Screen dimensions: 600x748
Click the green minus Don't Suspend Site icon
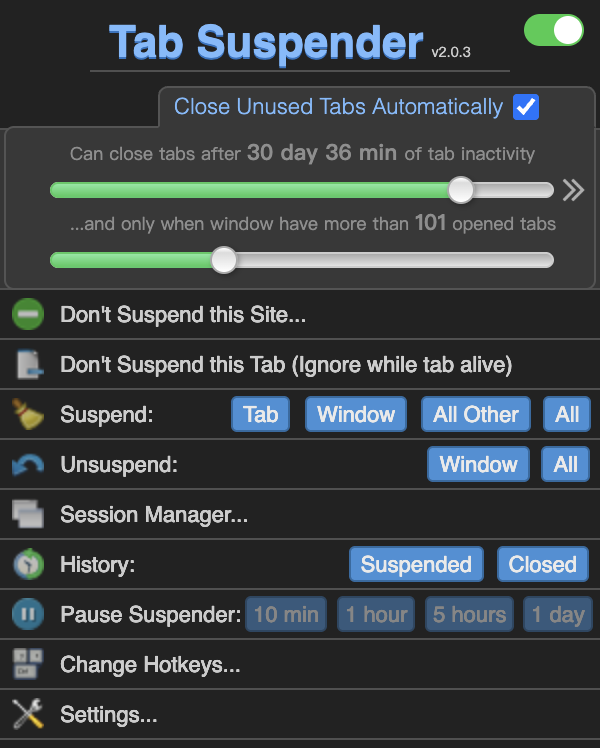tap(28, 315)
